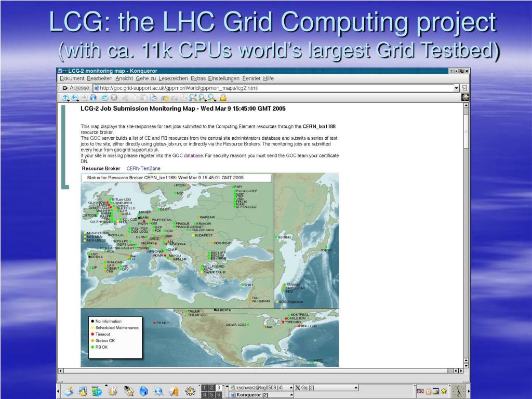The height and width of the screenshot is (399, 532).
Task: Open the Fenster menu
Action: click(251, 78)
